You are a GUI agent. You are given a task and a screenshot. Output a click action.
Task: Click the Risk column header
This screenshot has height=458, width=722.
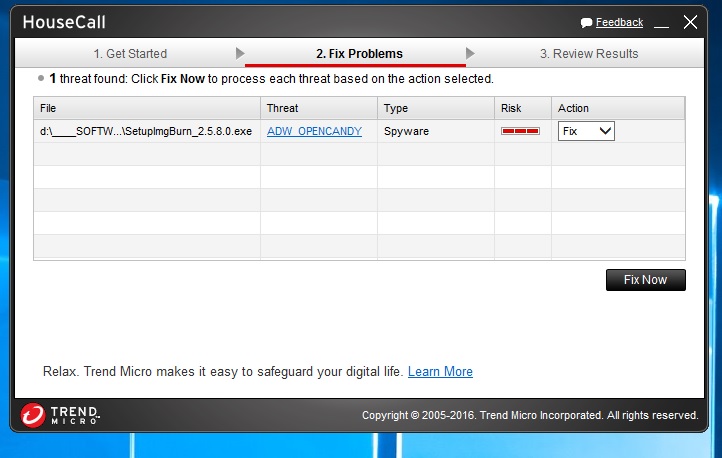pyautogui.click(x=523, y=108)
